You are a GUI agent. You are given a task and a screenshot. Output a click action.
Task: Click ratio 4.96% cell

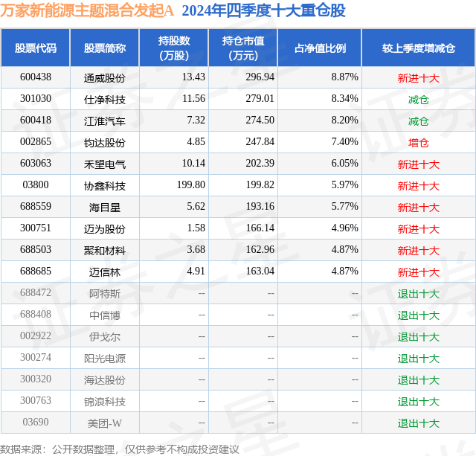coord(345,228)
